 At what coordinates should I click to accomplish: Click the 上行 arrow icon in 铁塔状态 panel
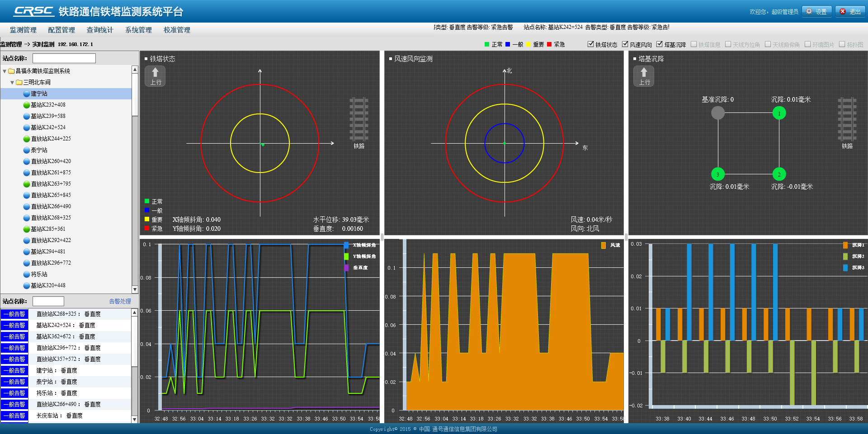pos(155,76)
